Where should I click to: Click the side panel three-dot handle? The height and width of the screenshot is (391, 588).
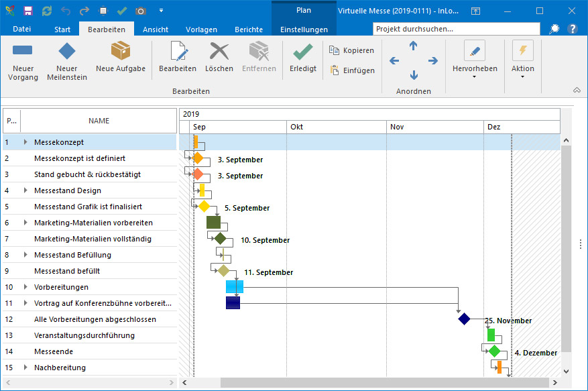coord(581,244)
